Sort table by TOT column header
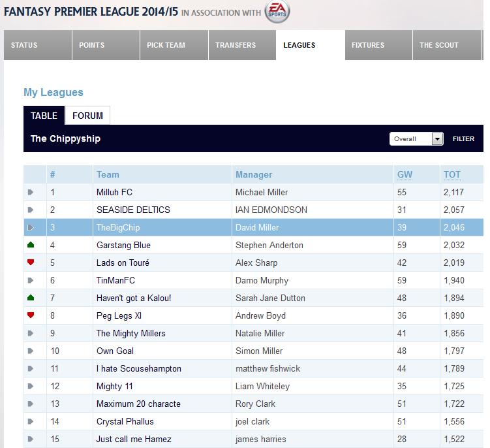The width and height of the screenshot is (490, 448). (452, 174)
